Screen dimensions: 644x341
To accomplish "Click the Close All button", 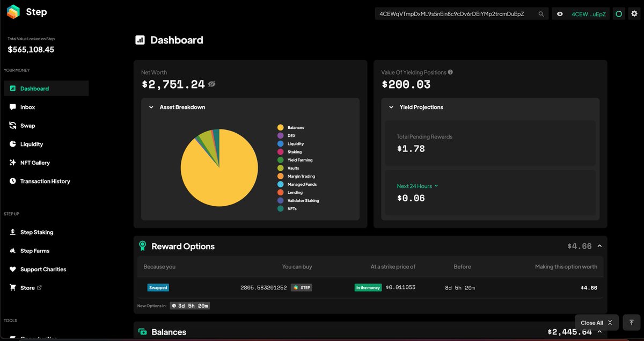I will [x=596, y=323].
